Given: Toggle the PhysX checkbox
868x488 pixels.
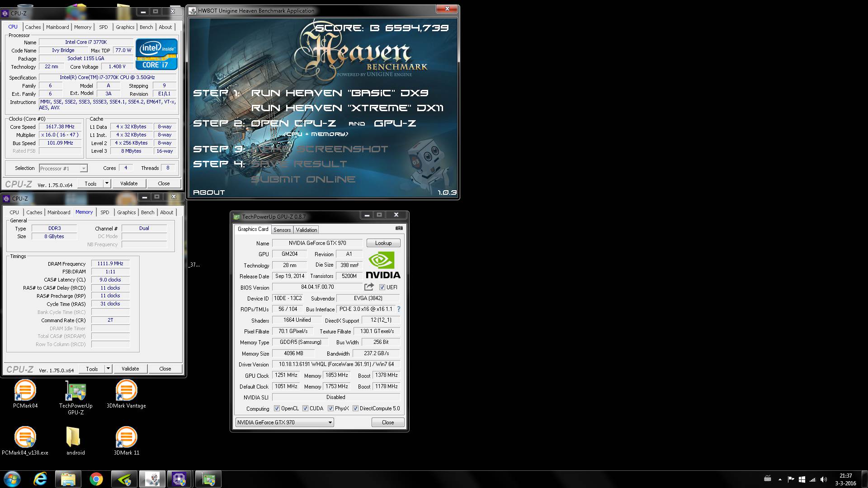Looking at the screenshot, I should (330, 408).
